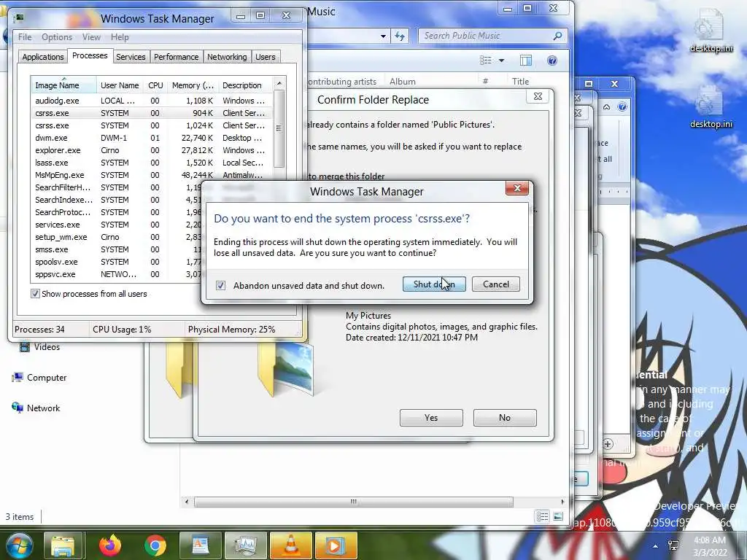The height and width of the screenshot is (560, 747).
Task: Switch to the Applications tab
Action: pos(43,57)
